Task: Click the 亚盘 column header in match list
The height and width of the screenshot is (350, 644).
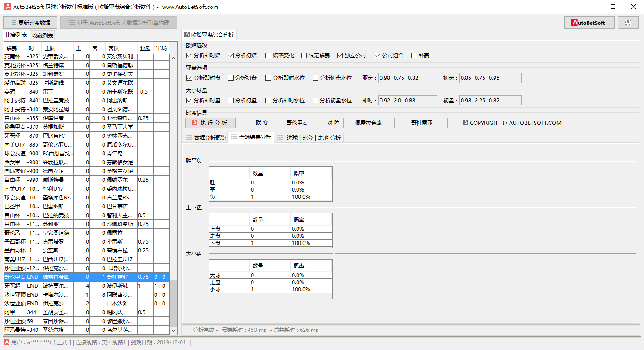Action: 145,48
